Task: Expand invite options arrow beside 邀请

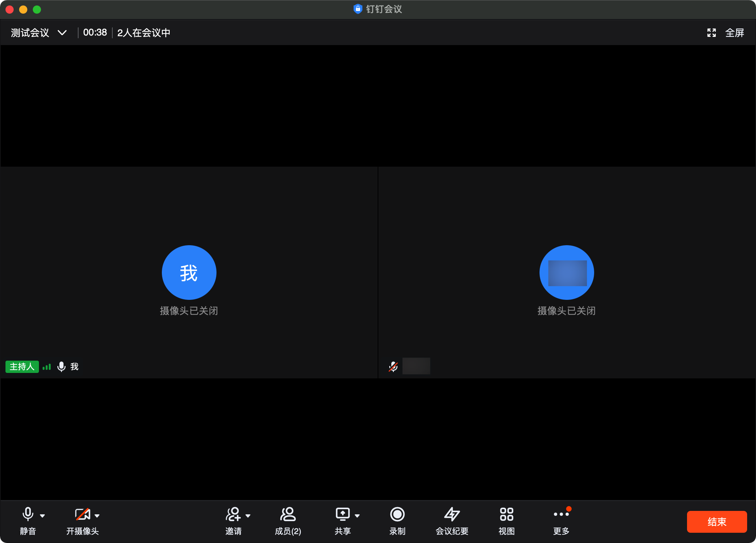Action: coord(248,516)
